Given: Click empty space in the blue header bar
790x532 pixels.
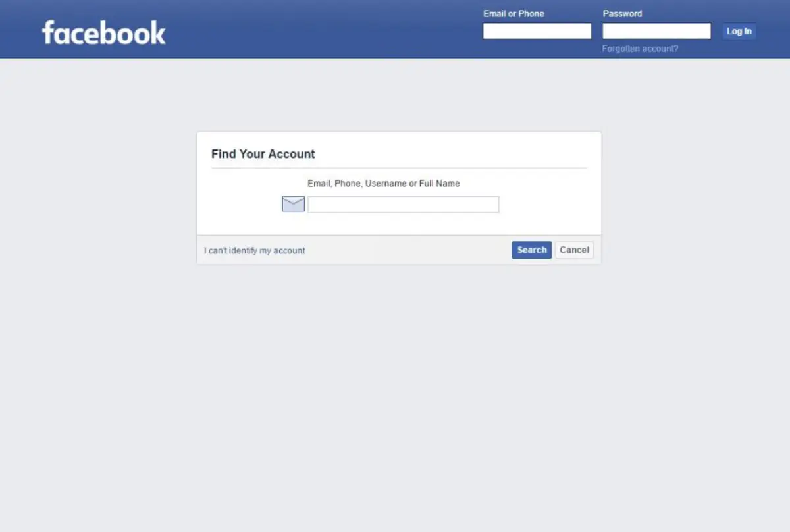Looking at the screenshot, I should (x=316, y=30).
